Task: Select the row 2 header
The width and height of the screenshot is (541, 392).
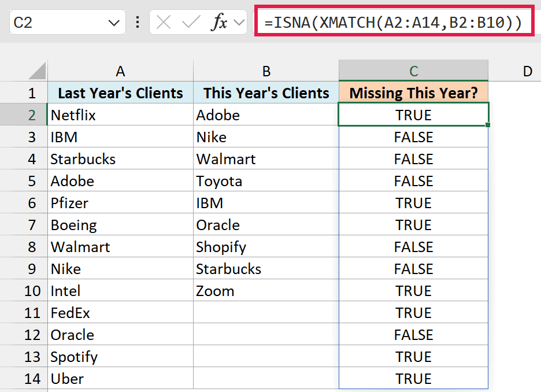Action: coord(24,114)
